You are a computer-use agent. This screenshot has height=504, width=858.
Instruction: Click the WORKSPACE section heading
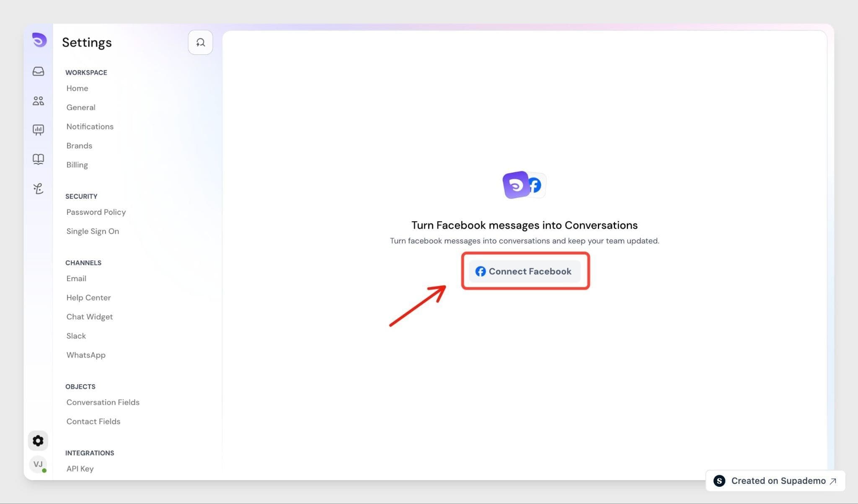click(x=86, y=72)
